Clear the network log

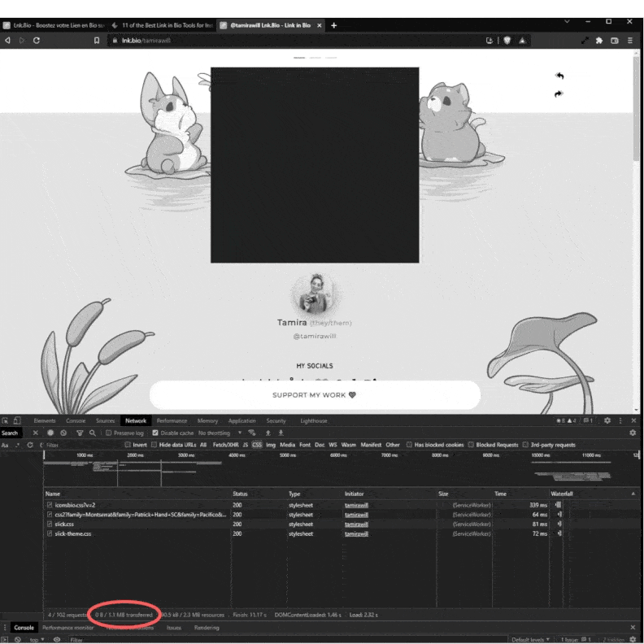pos(63,433)
